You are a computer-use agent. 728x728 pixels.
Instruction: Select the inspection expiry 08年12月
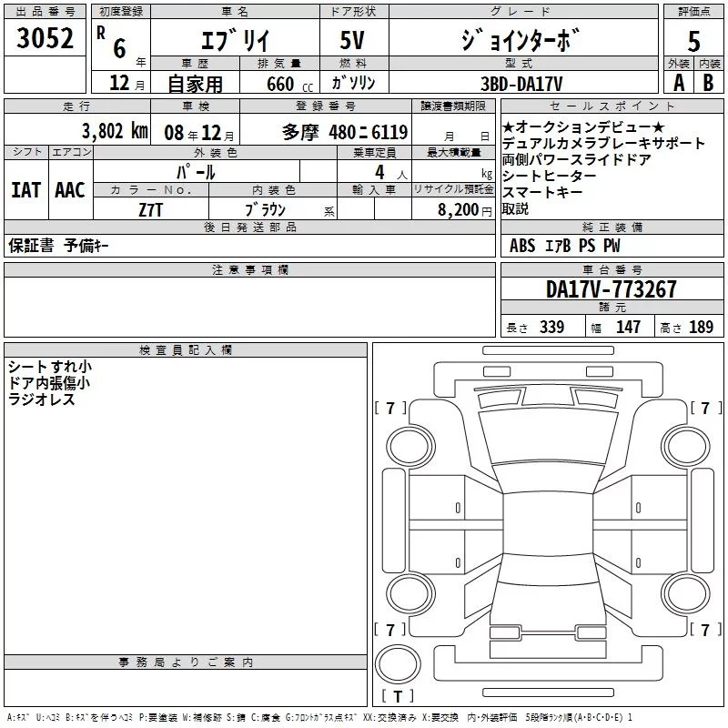(x=199, y=133)
